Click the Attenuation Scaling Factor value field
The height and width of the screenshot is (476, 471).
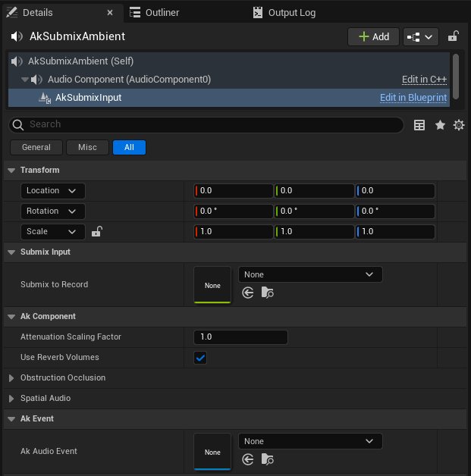tap(240, 337)
